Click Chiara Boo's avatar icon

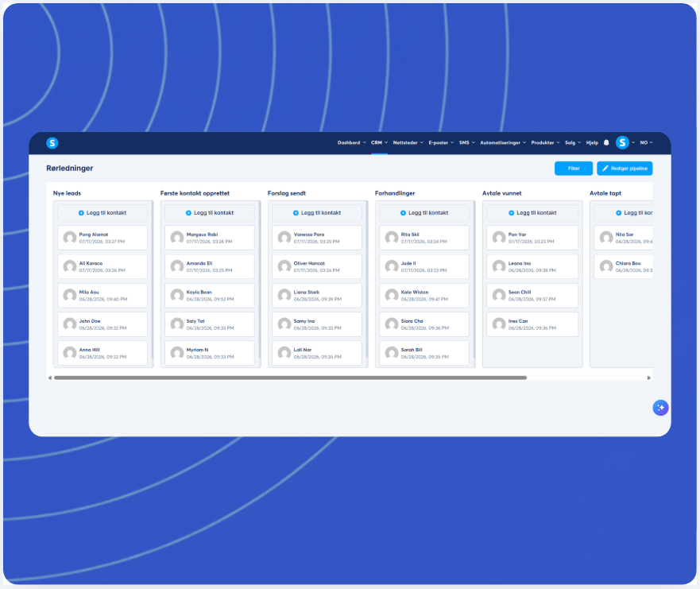point(606,266)
